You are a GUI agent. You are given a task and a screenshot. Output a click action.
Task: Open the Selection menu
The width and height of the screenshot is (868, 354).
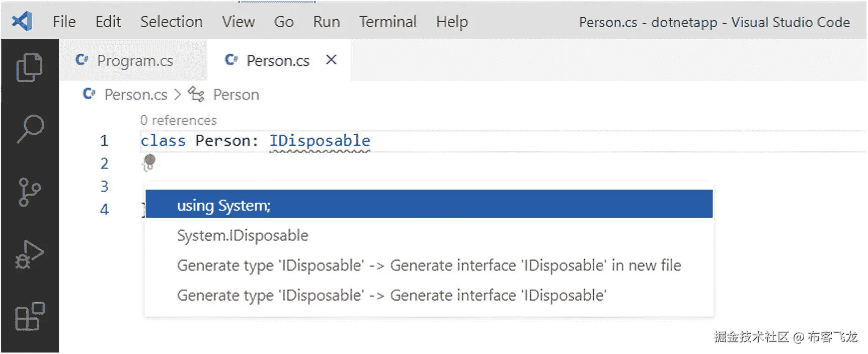(171, 22)
